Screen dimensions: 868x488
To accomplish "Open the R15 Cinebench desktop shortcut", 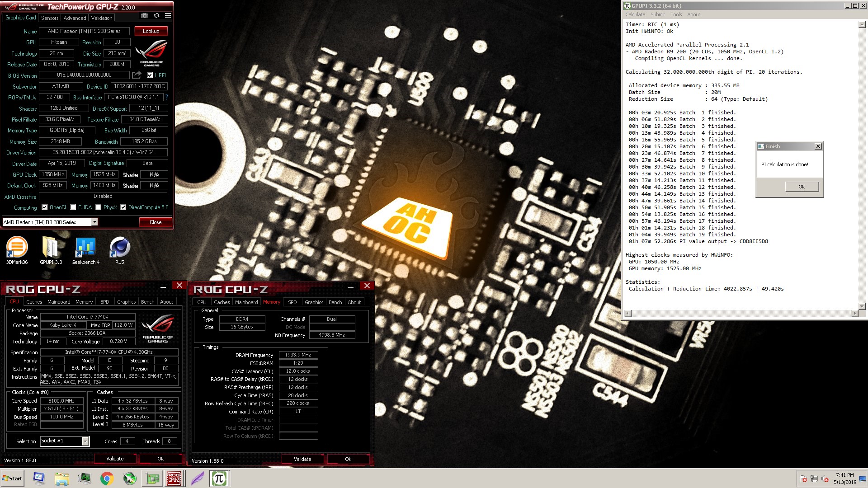I will pyautogui.click(x=120, y=250).
